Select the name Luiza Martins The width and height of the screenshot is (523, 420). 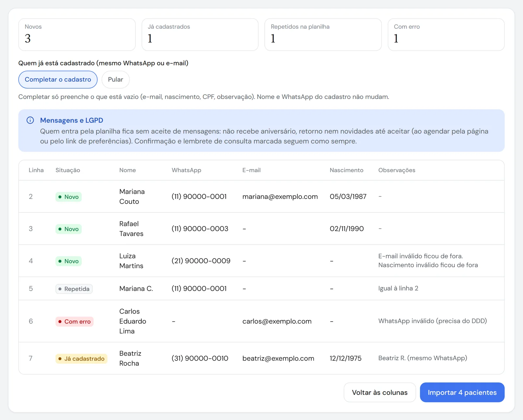coord(131,261)
